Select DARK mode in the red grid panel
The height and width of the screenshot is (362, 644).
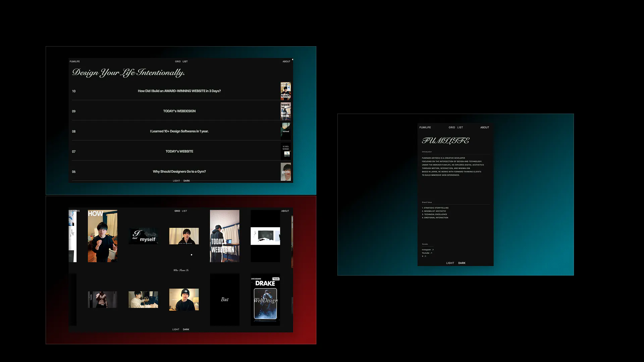(x=186, y=329)
